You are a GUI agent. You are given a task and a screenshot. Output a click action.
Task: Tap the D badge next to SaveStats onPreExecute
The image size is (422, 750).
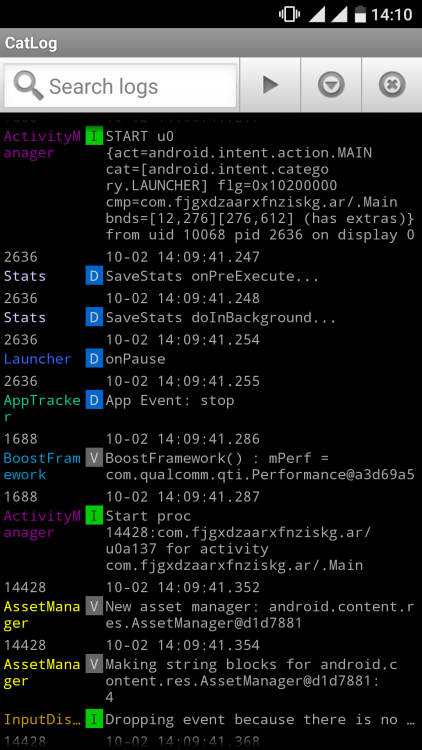[94, 276]
